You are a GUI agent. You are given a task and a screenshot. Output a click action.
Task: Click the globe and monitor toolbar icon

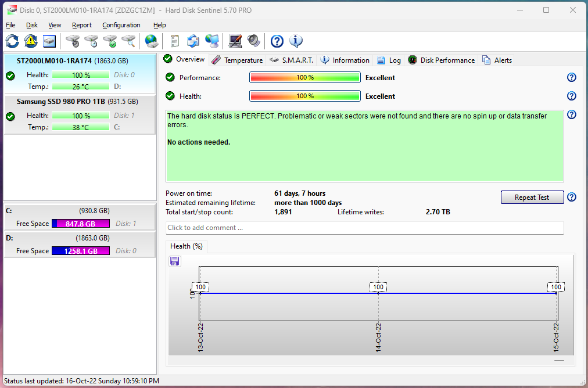click(212, 41)
